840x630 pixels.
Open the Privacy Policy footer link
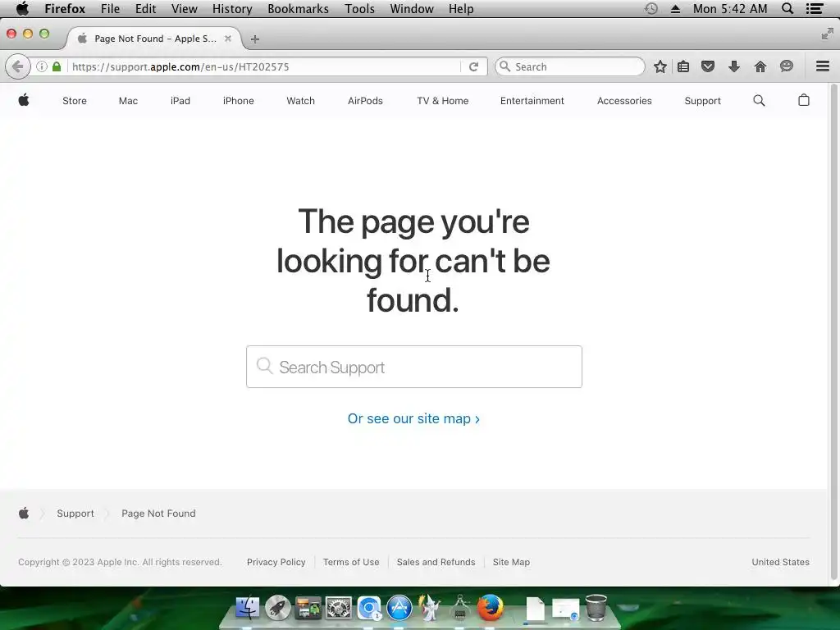tap(276, 562)
